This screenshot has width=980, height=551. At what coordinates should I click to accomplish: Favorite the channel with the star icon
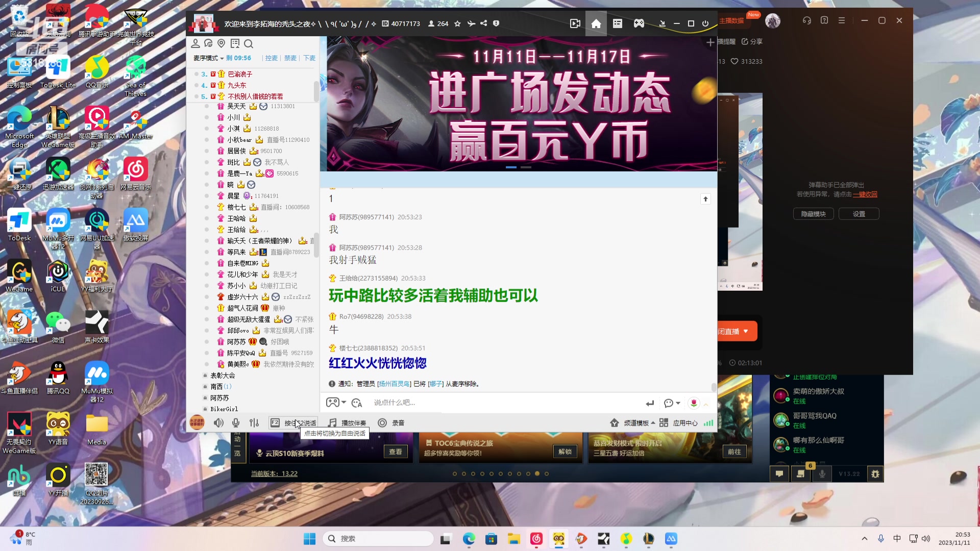coord(457,23)
